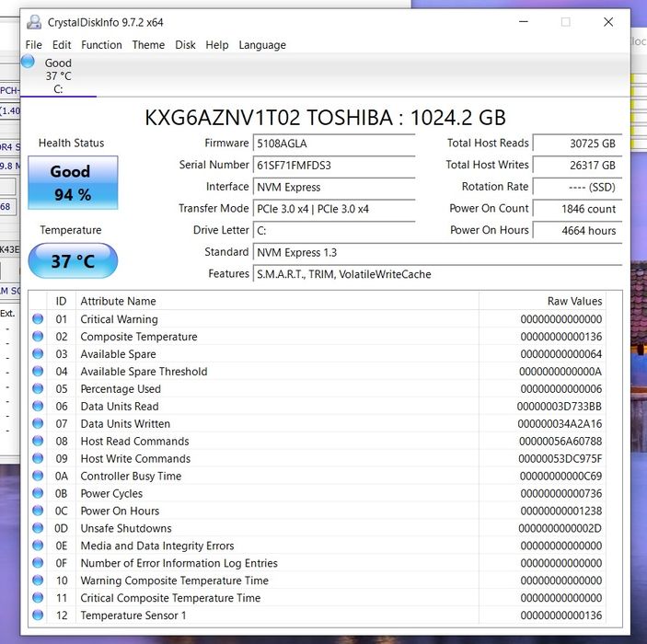This screenshot has width=647, height=644.
Task: Click status orb for Controller Busy Time row
Action: point(38,476)
